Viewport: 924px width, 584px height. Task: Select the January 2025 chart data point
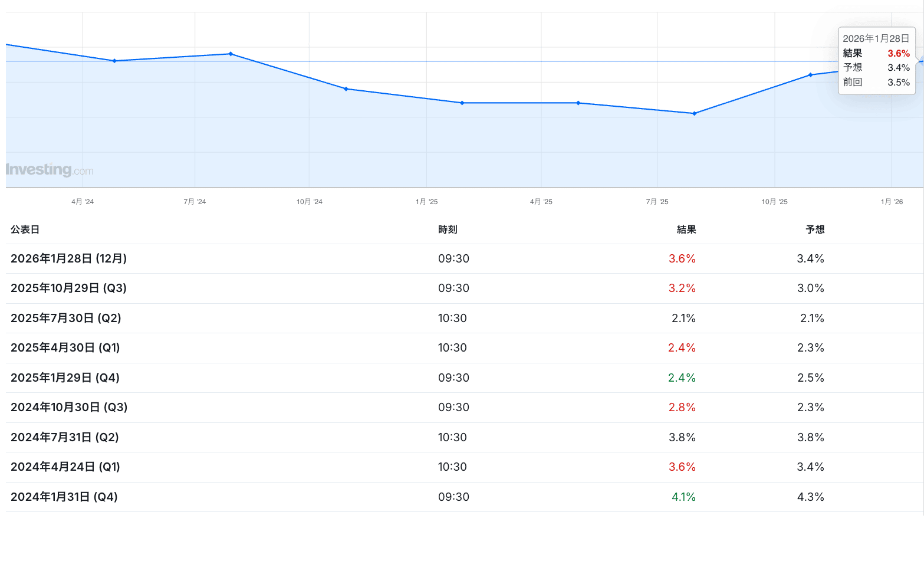click(x=462, y=103)
